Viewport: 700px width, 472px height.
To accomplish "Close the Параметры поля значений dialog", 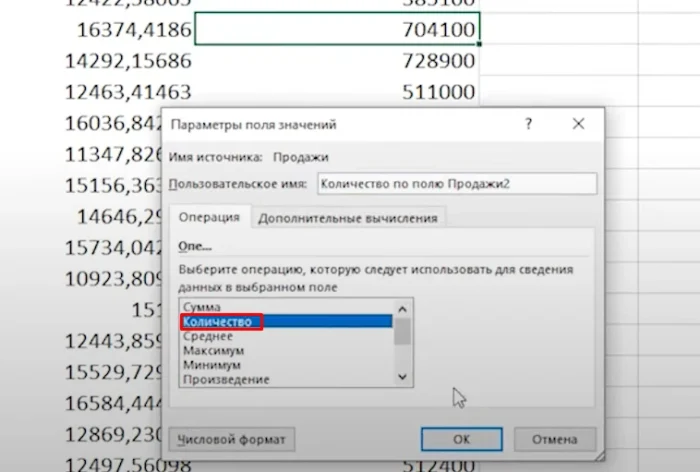I will click(578, 125).
